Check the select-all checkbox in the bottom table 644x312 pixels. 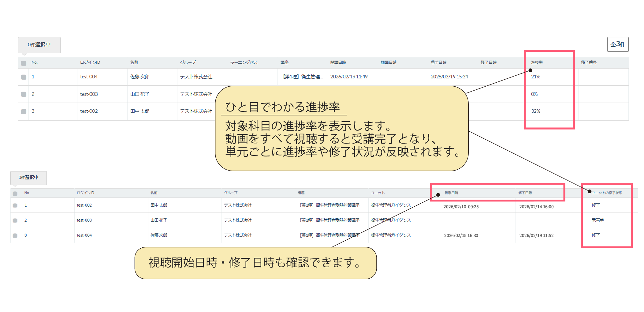pyautogui.click(x=15, y=193)
